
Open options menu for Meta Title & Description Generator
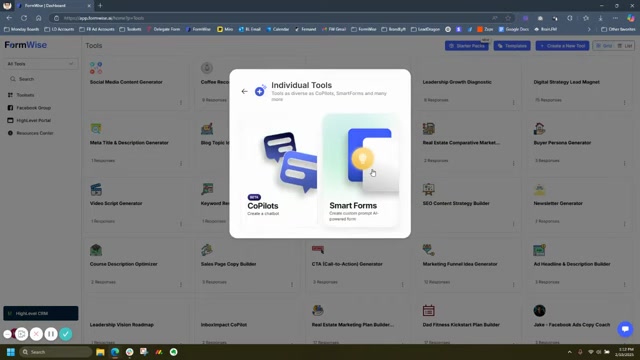(181, 163)
